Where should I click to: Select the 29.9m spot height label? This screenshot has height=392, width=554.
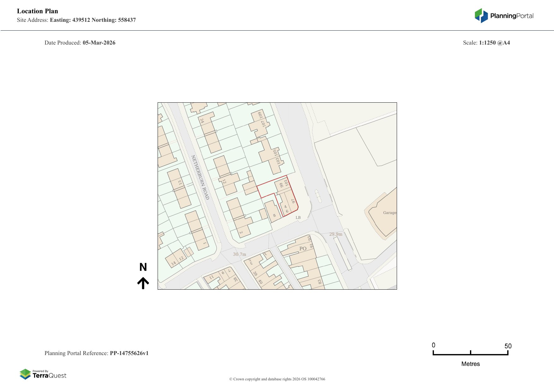[335, 234]
